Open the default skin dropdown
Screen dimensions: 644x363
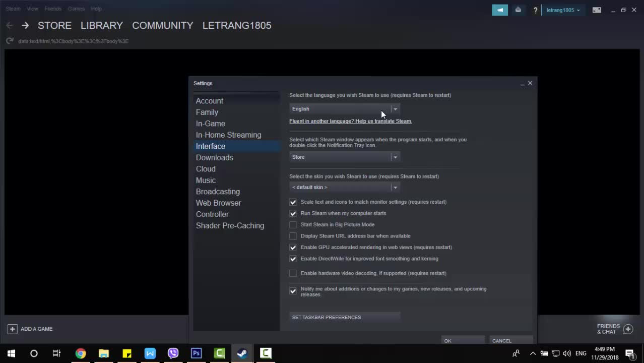[x=345, y=187]
